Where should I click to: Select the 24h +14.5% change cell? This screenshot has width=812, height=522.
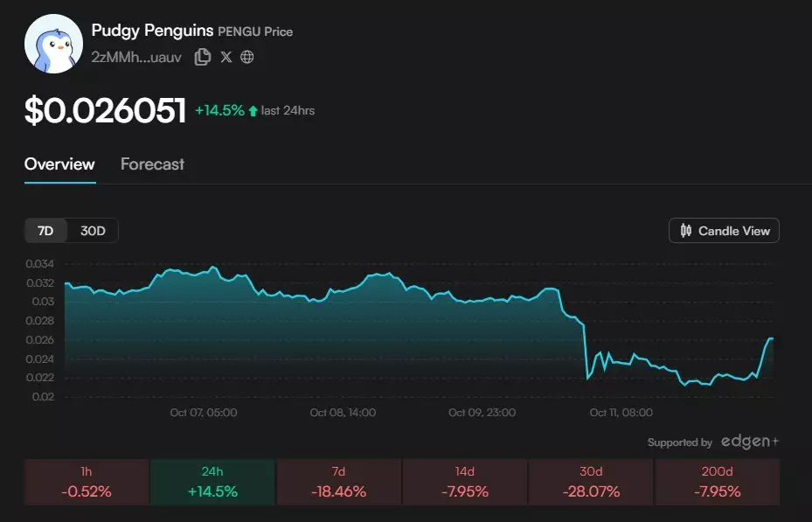[212, 482]
